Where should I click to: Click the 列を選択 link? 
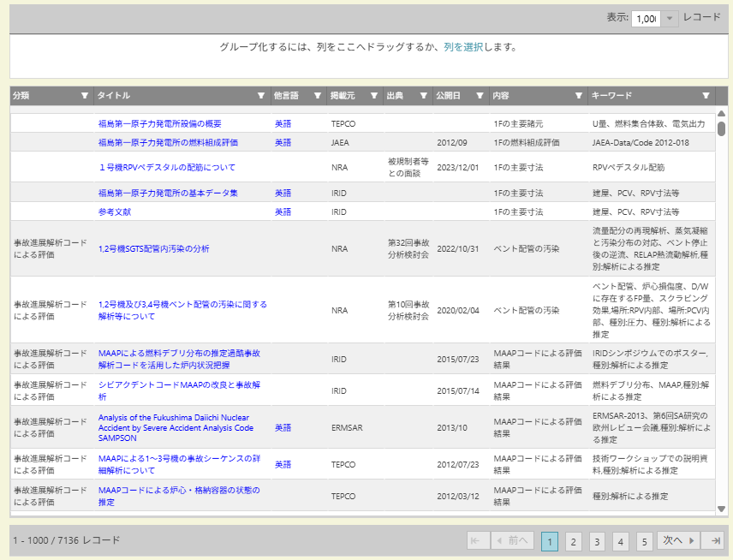[463, 47]
